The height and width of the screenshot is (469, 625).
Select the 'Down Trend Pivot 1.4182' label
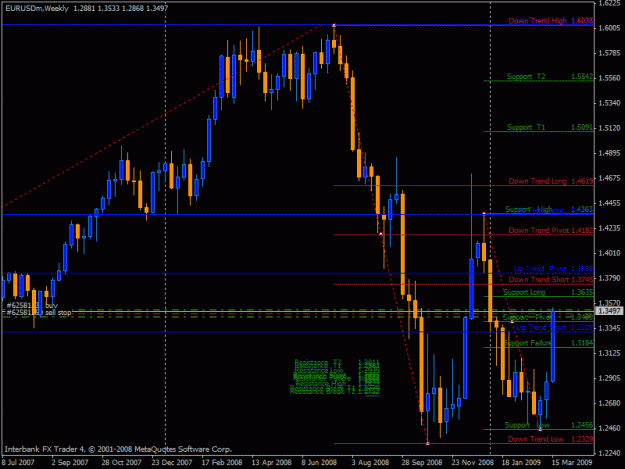click(x=550, y=230)
